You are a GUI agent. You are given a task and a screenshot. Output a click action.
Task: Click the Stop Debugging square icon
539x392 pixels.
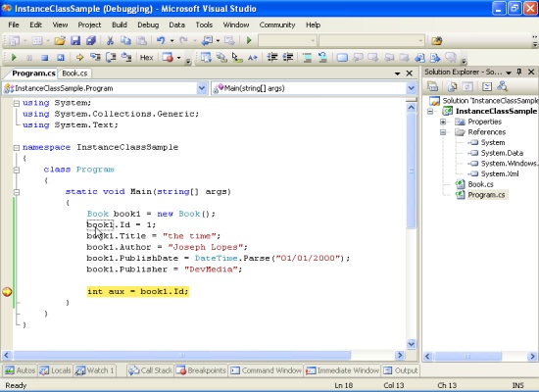pyautogui.click(x=45, y=58)
